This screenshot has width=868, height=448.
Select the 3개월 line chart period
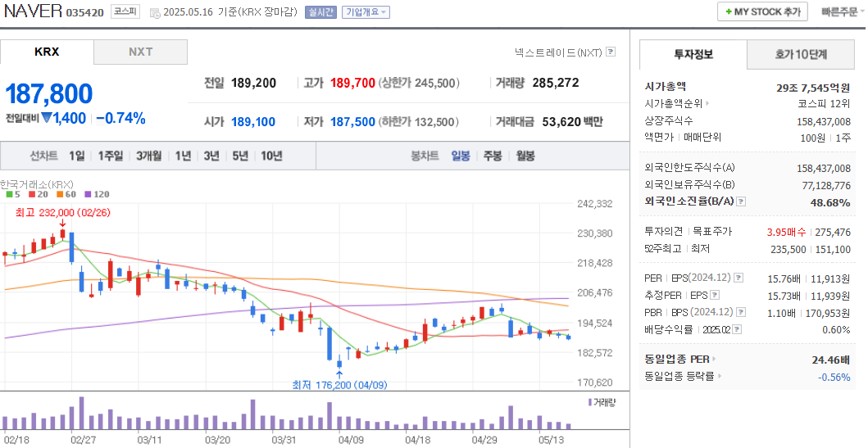click(x=149, y=156)
